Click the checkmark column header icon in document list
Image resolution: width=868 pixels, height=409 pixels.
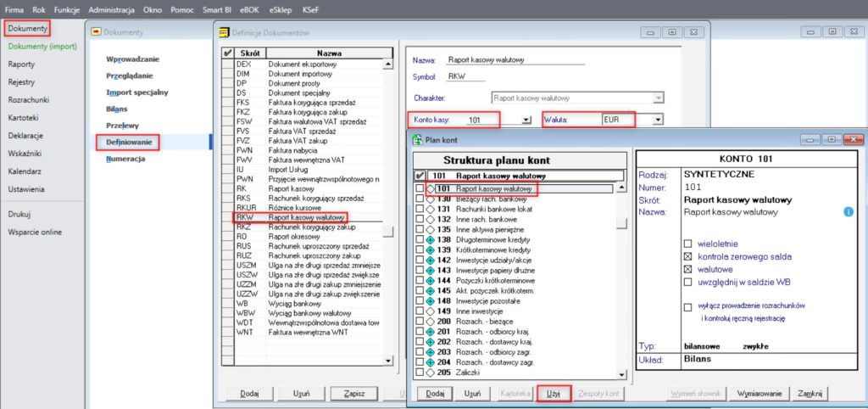coord(226,53)
